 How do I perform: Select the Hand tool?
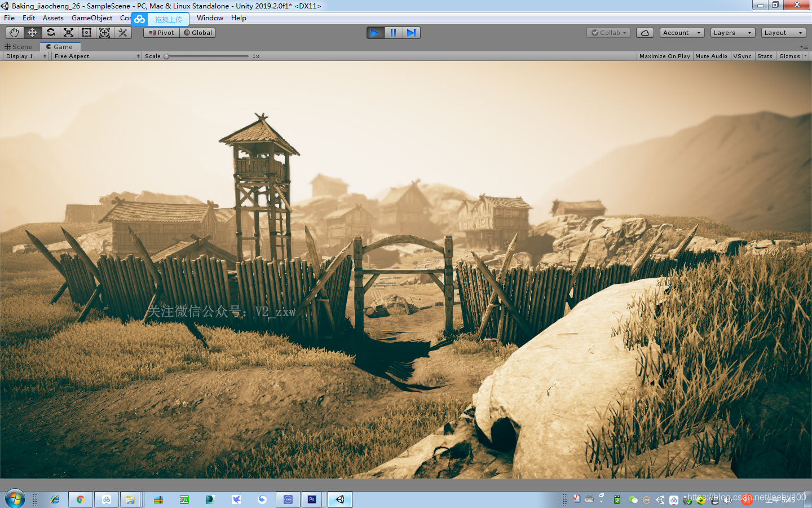coord(14,33)
